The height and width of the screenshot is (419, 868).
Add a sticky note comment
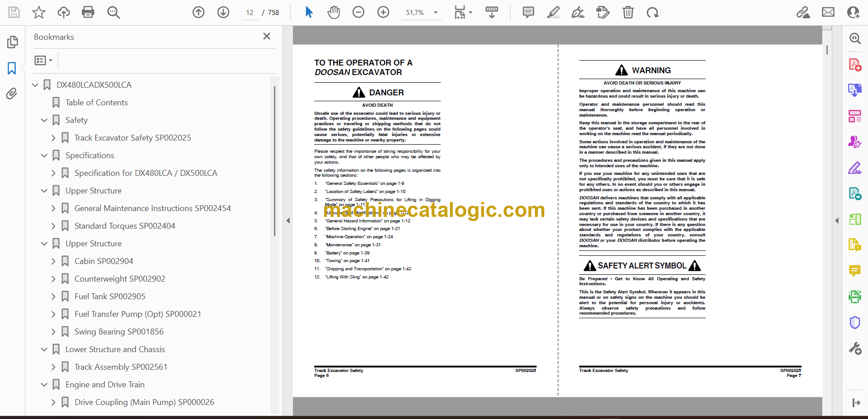pos(528,12)
